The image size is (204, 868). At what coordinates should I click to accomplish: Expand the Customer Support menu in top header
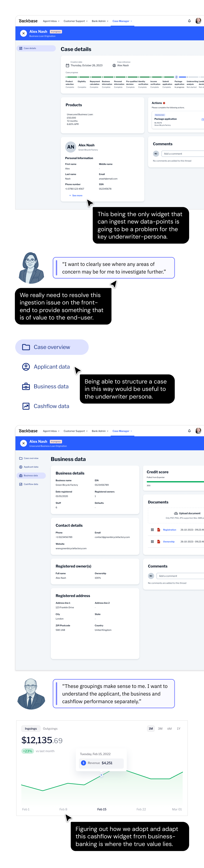pyautogui.click(x=75, y=21)
